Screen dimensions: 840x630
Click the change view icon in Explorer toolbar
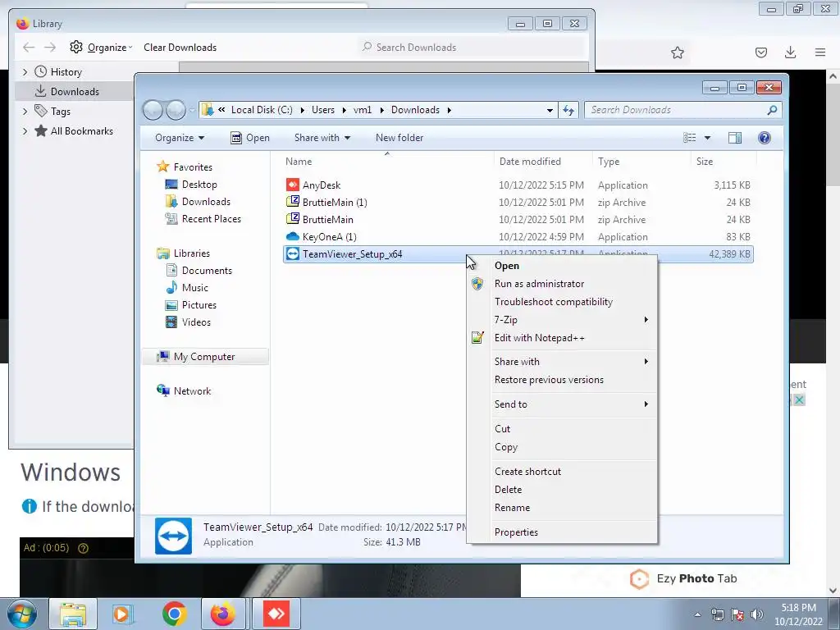[x=689, y=138]
